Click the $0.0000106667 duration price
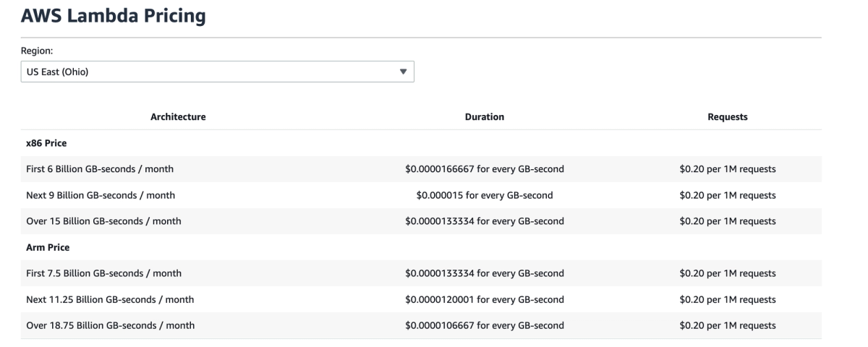The height and width of the screenshot is (347, 868). [x=485, y=325]
